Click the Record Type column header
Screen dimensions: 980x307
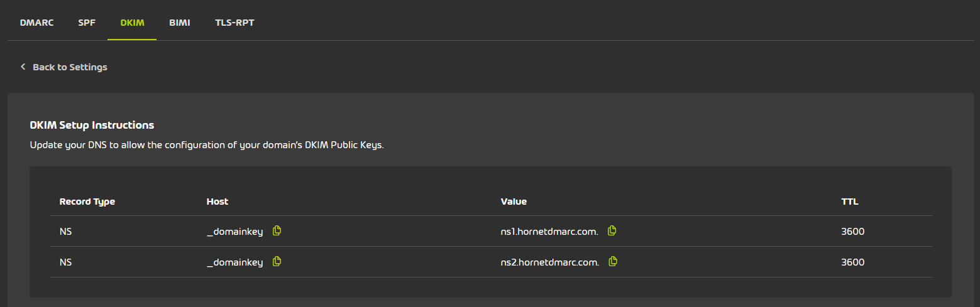click(x=87, y=202)
